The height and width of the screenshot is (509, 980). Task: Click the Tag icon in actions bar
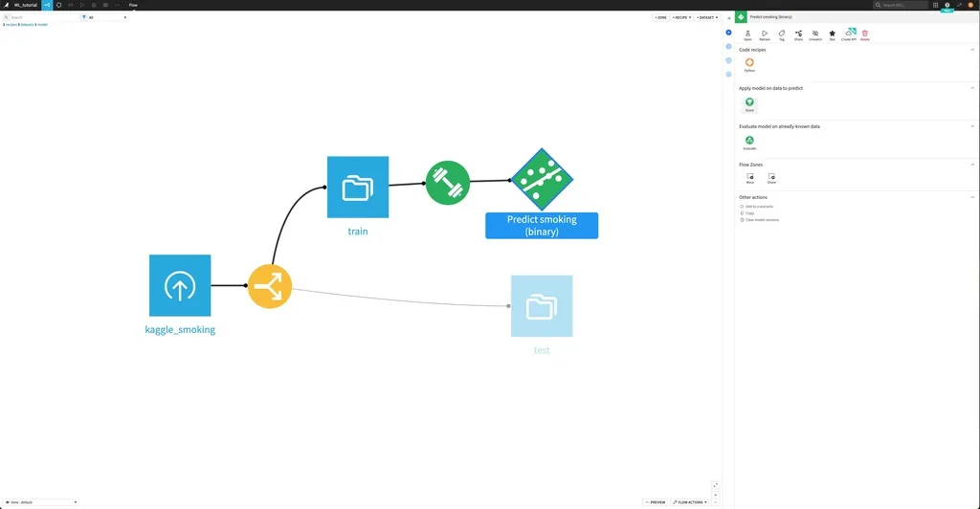coord(781,35)
